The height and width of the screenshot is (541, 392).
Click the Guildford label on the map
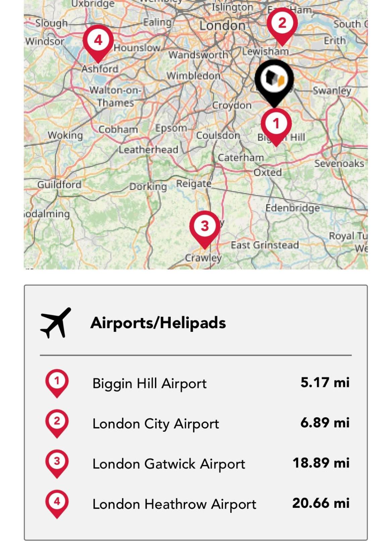click(59, 185)
